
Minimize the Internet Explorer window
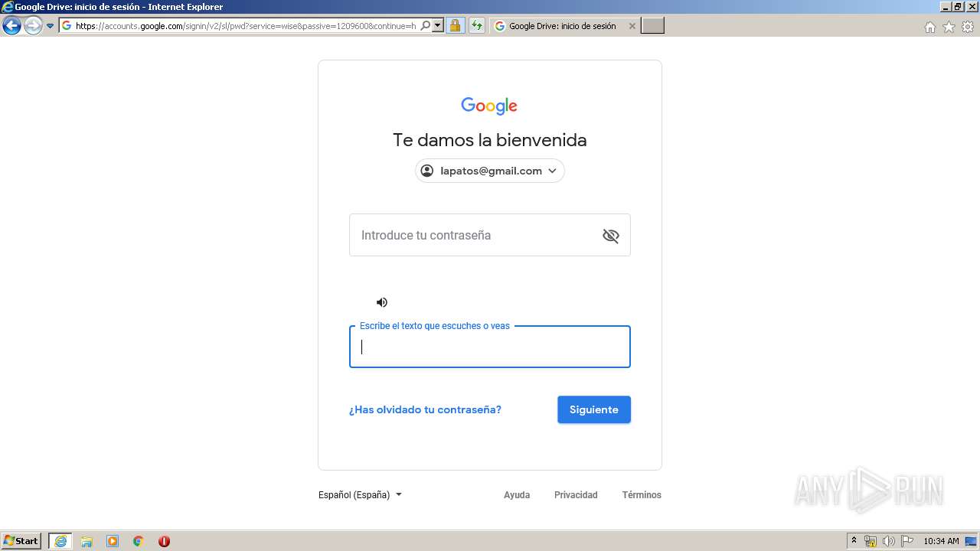tap(946, 6)
